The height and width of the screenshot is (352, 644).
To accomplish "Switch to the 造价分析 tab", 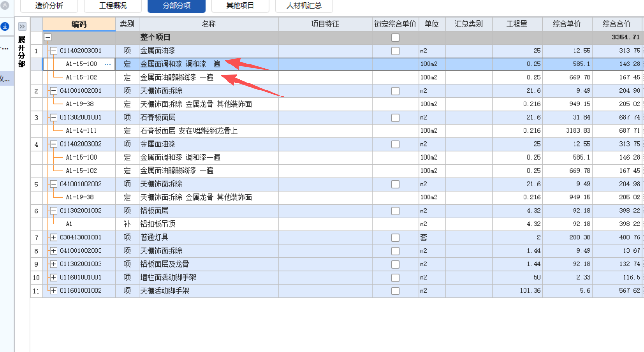I will tap(49, 6).
